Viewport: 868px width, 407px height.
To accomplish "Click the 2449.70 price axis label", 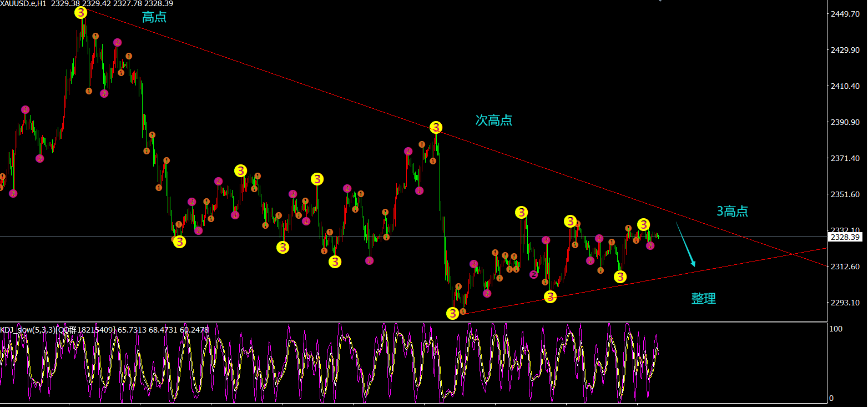I will coord(846,14).
